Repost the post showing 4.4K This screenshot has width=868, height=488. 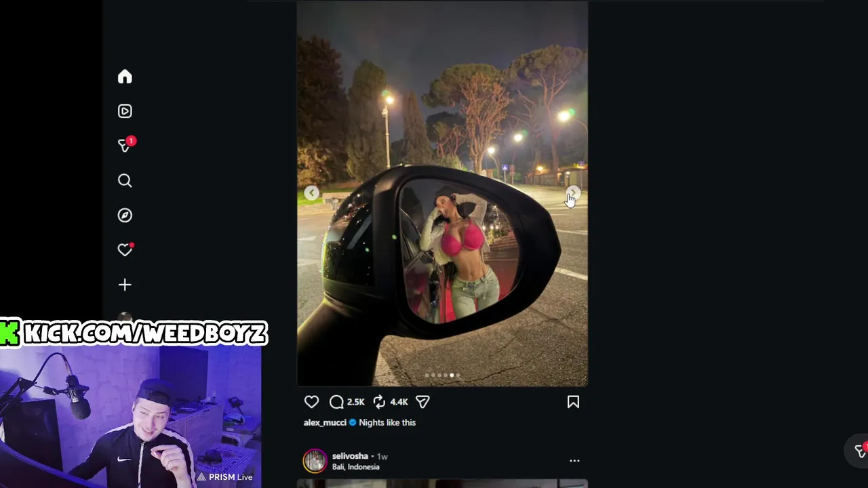tap(380, 402)
